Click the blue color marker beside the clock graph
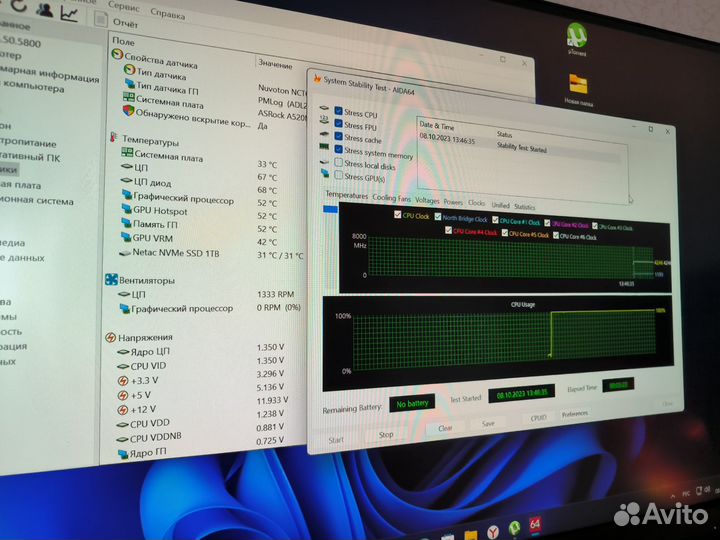This screenshot has width=720, height=540. [330, 209]
